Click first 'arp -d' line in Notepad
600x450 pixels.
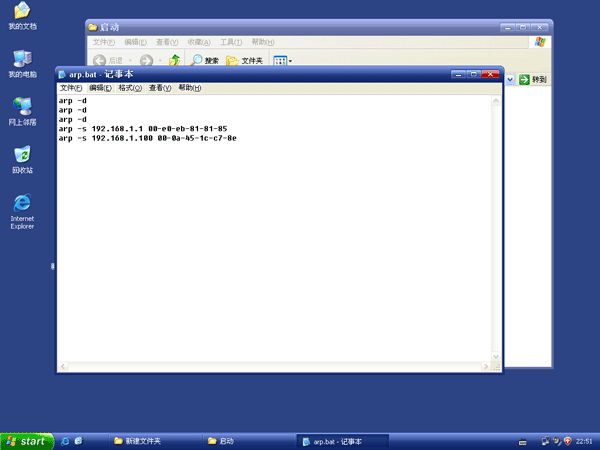click(72, 101)
